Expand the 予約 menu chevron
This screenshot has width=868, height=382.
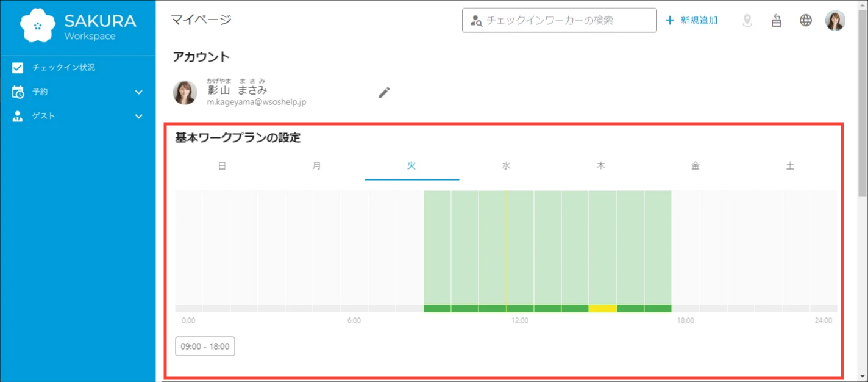[x=139, y=92]
